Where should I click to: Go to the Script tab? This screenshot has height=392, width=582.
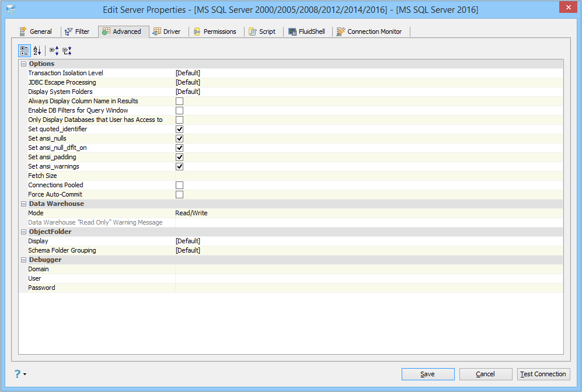click(x=262, y=32)
